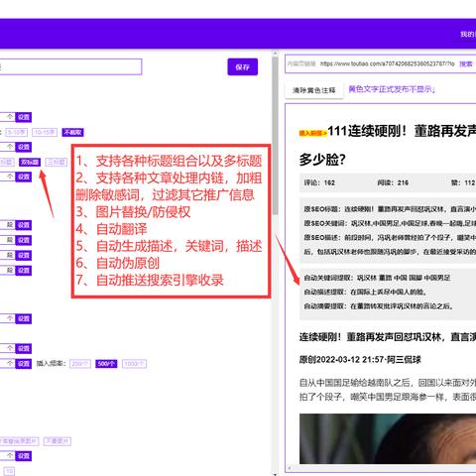
Task: Click 设置 button directly below 不要图片 option
Action: coord(24,456)
